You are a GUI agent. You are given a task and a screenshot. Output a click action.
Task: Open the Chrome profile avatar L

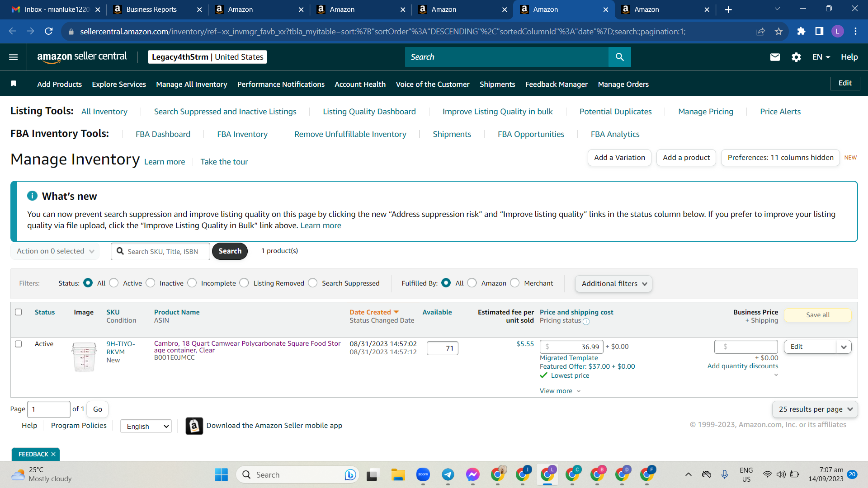coord(837,31)
